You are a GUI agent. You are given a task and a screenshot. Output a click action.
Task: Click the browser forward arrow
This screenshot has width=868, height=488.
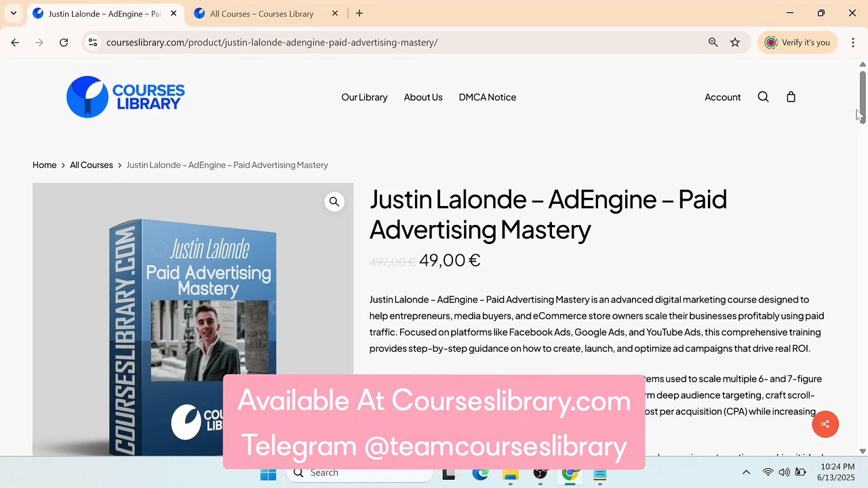pyautogui.click(x=39, y=42)
